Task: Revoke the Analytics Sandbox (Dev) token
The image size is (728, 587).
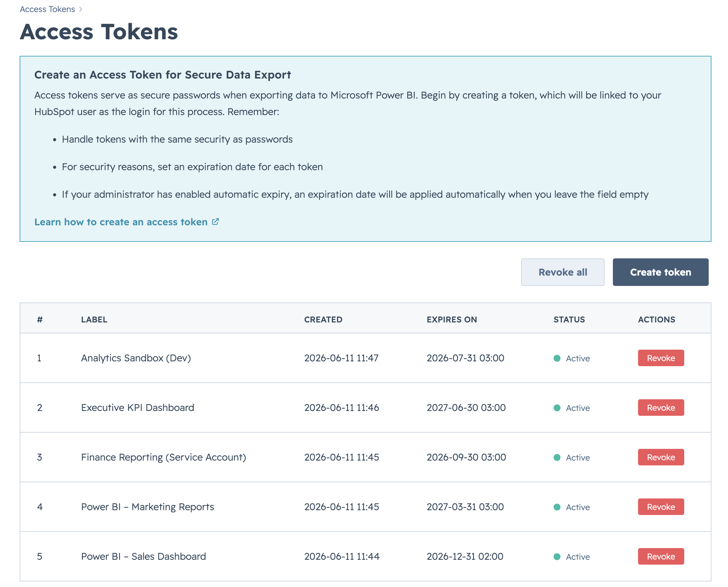Action: click(661, 358)
